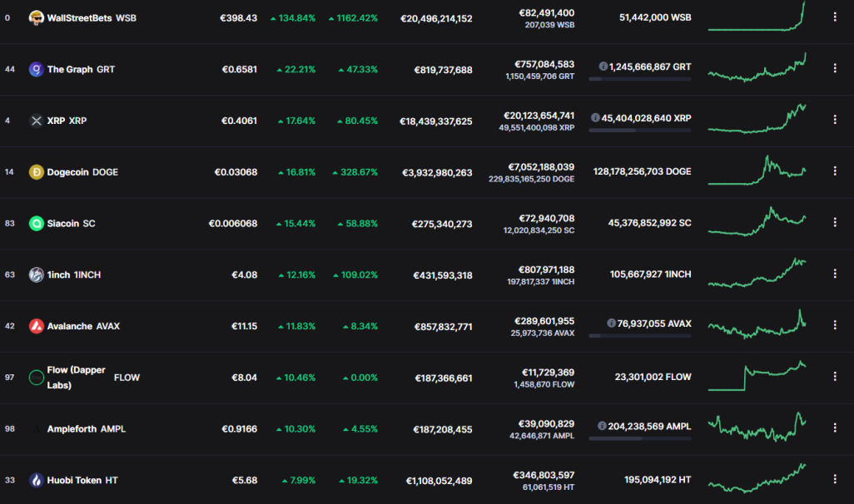
Task: Open the Huobi Token HT coin page
Action: tap(82, 480)
